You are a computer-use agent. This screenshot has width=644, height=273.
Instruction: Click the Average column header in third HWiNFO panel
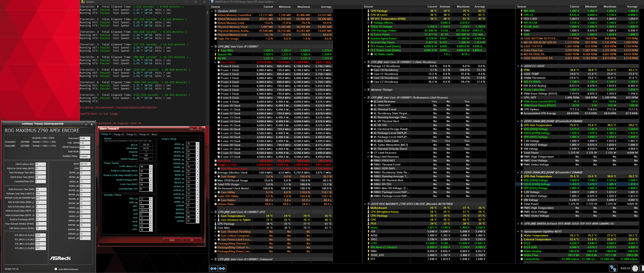(x=628, y=7)
